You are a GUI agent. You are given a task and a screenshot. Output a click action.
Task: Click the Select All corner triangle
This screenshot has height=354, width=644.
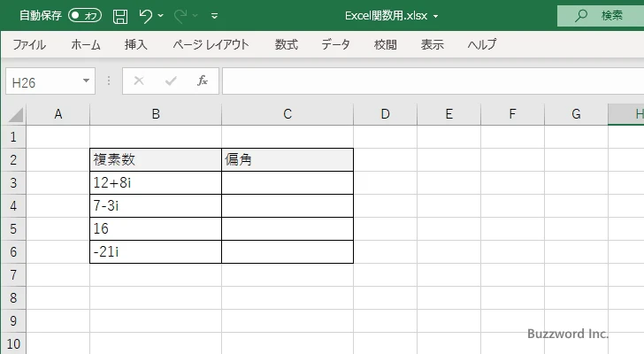(x=16, y=114)
